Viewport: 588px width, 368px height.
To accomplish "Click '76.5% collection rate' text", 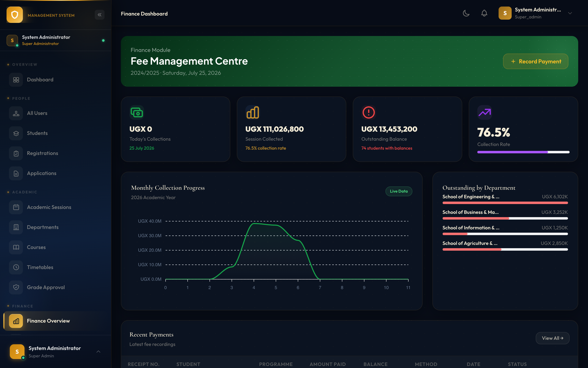I will coord(266,148).
